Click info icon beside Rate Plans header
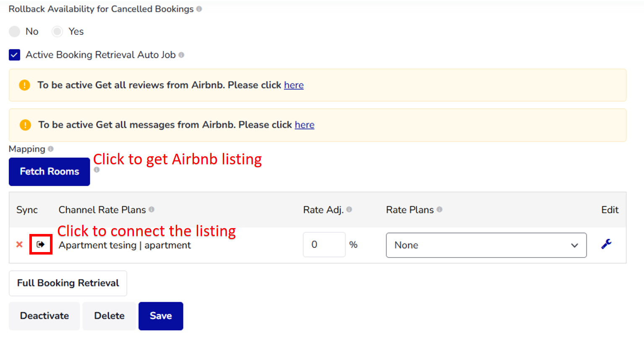This screenshot has height=339, width=644. point(440,209)
